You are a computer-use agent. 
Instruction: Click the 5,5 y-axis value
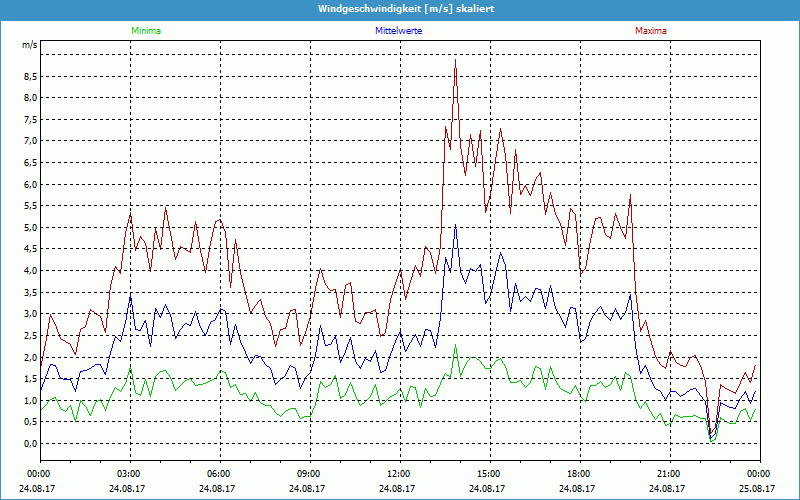point(31,206)
